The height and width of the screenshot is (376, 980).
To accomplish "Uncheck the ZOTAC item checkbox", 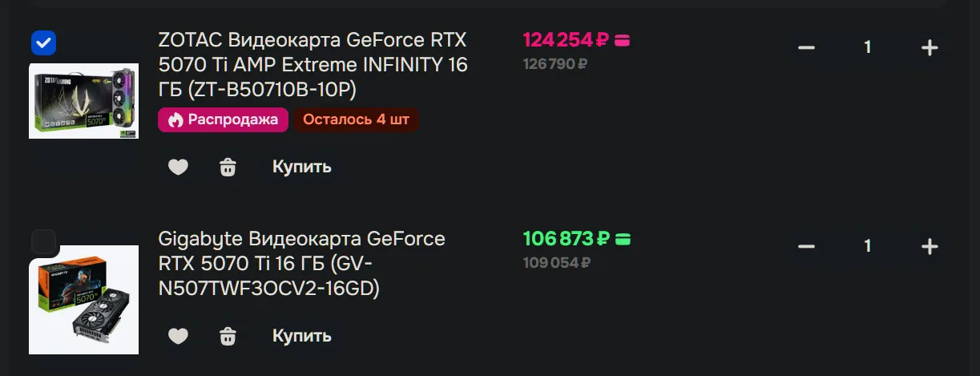I will click(x=43, y=42).
